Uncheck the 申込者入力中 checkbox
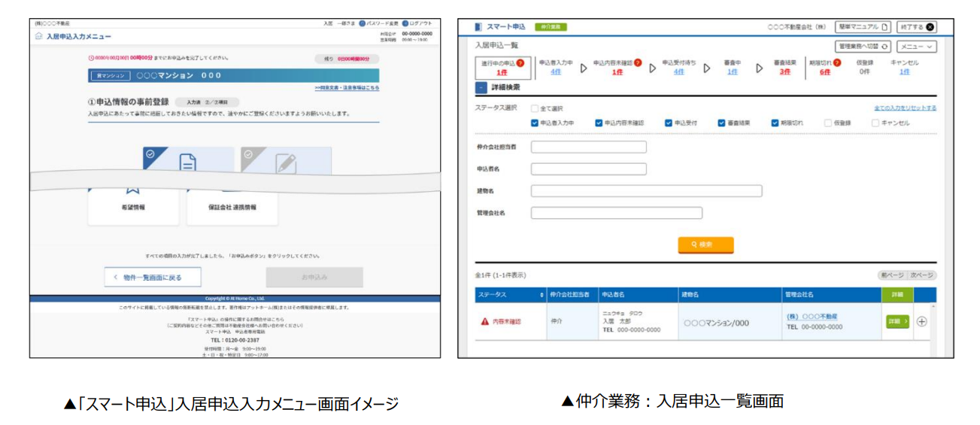 pyautogui.click(x=535, y=123)
